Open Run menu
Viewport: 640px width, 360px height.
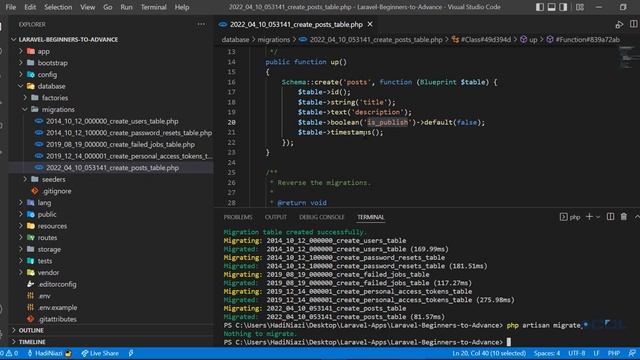pyautogui.click(x=126, y=7)
